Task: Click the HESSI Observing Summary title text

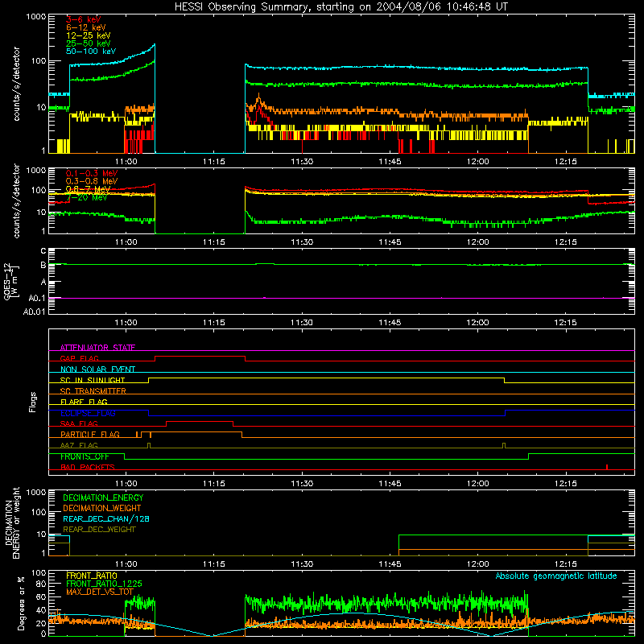Action: tap(341, 7)
